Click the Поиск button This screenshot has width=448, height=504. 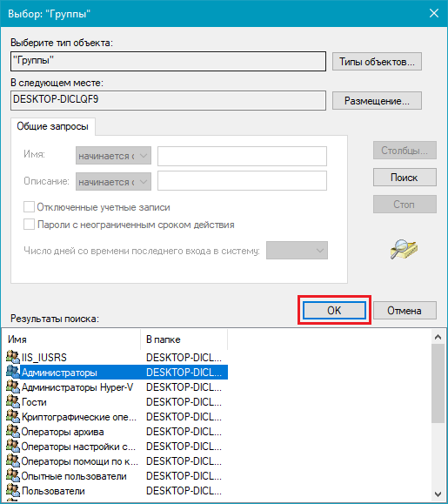pyautogui.click(x=405, y=177)
